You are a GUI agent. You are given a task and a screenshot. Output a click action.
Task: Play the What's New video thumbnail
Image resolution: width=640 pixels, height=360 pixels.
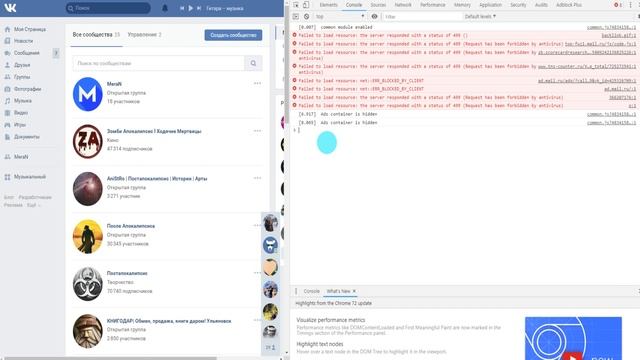point(573,338)
